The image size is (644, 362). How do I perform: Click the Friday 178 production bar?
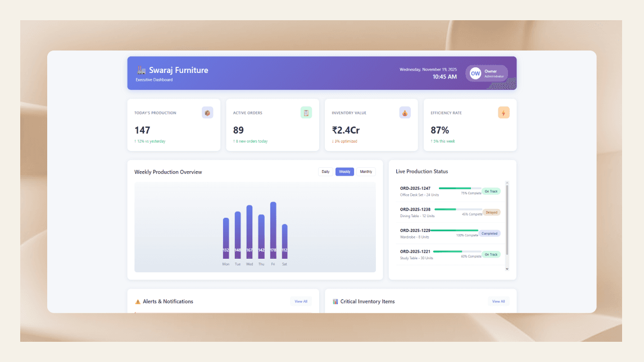(x=273, y=230)
